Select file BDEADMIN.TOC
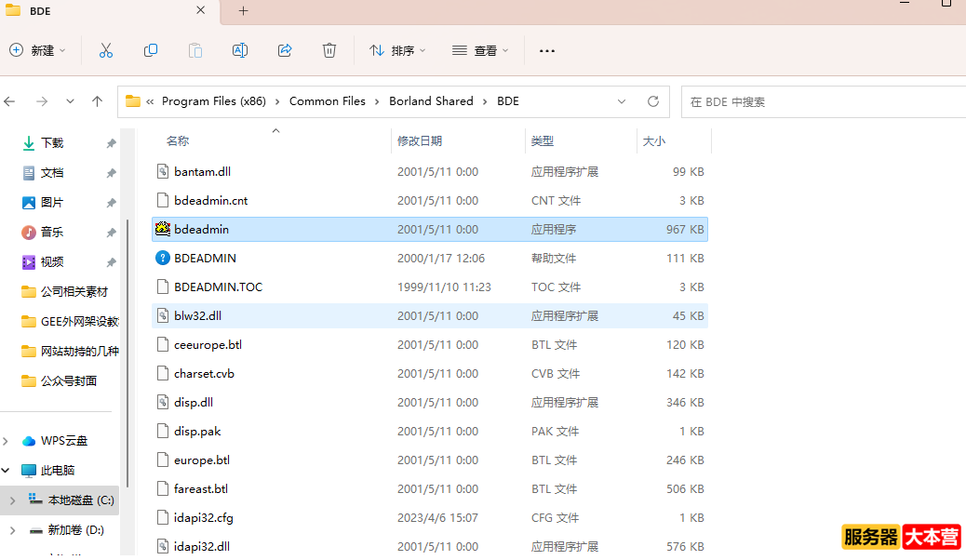Image resolution: width=966 pixels, height=560 pixels. point(429,287)
